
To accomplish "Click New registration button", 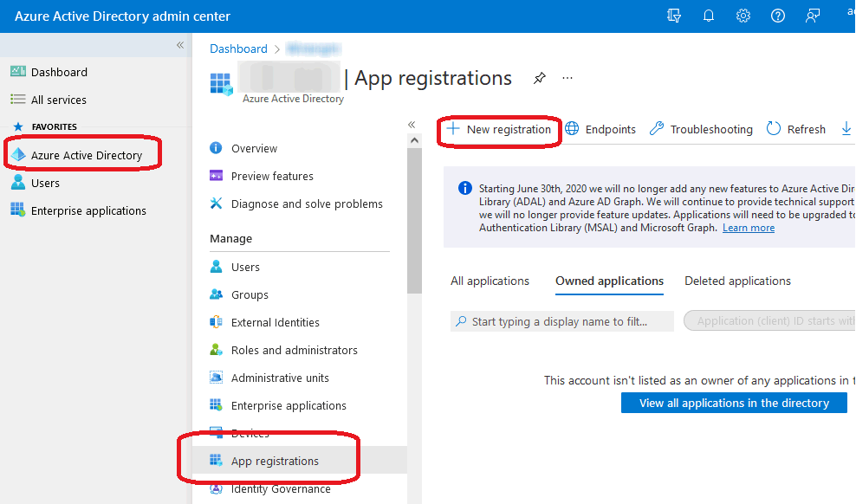I will coord(498,130).
